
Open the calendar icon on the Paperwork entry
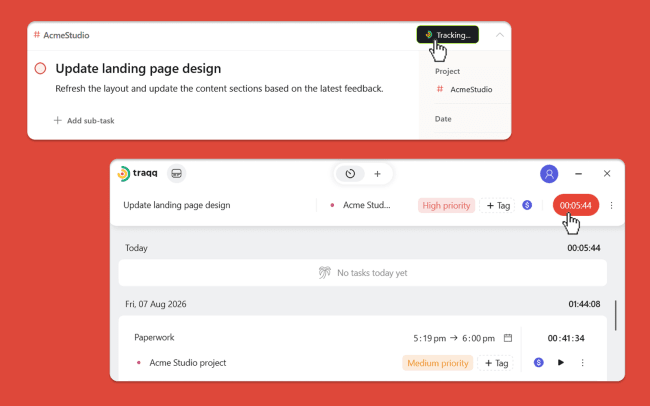point(508,338)
